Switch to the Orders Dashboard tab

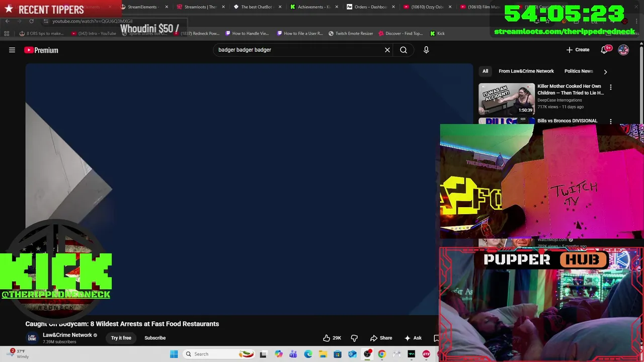tap(370, 7)
